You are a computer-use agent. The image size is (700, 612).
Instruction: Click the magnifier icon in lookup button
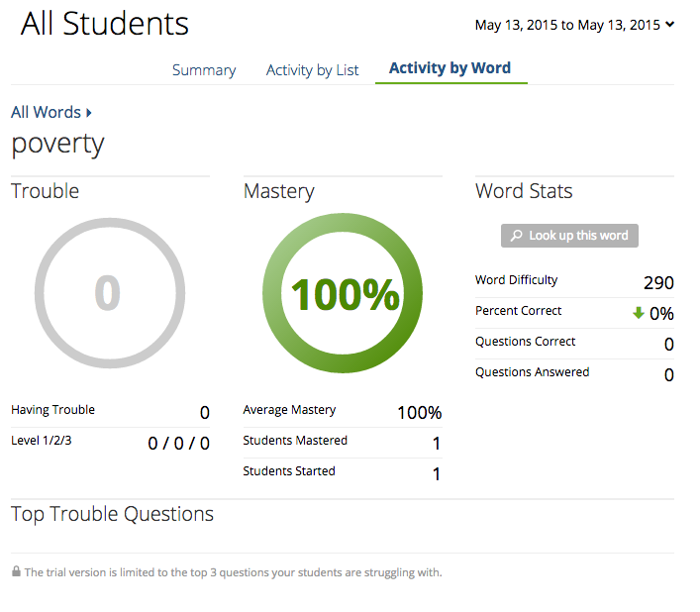tap(516, 236)
